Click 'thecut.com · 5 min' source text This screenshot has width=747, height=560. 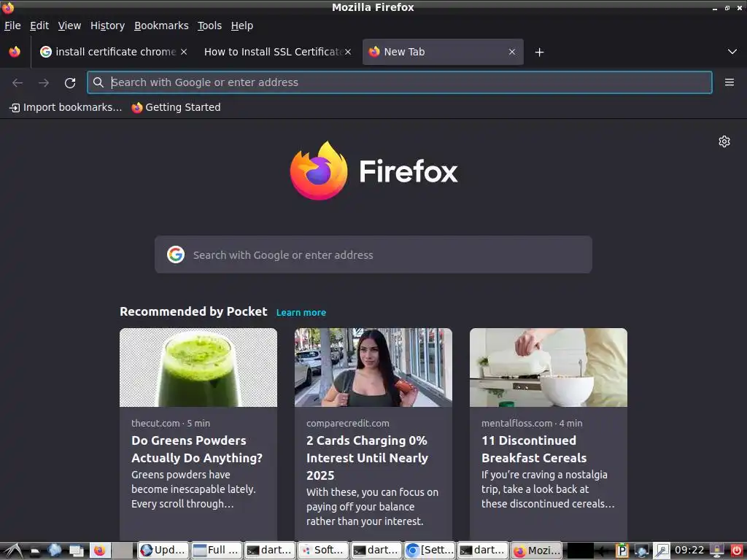171,424
